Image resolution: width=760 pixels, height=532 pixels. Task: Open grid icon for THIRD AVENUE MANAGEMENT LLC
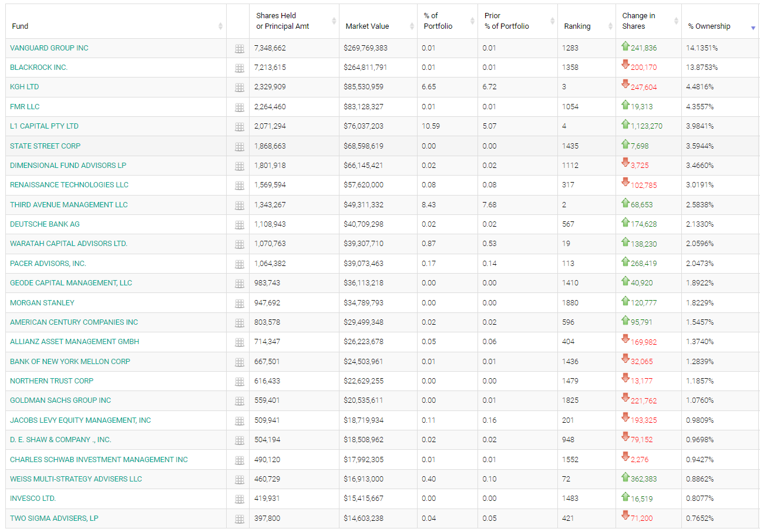click(240, 206)
